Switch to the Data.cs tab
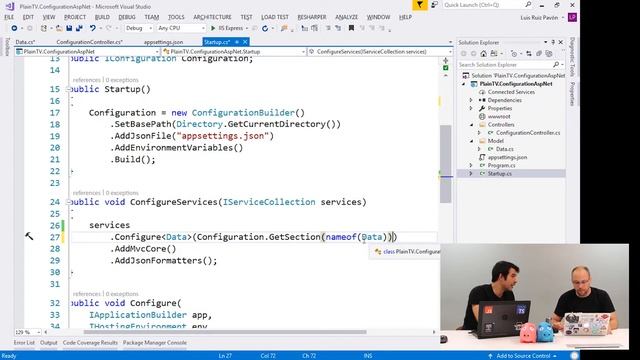 (25, 42)
